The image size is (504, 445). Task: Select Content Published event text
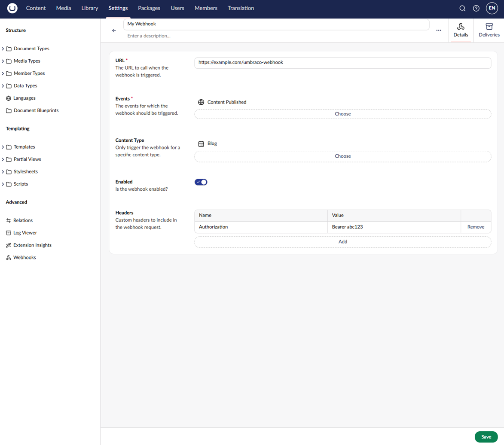pos(226,102)
